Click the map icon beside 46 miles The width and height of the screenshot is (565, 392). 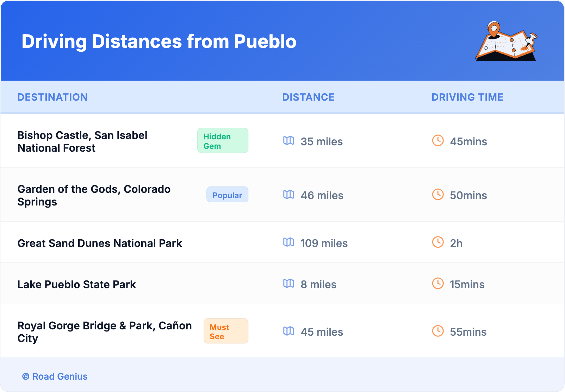click(x=288, y=195)
